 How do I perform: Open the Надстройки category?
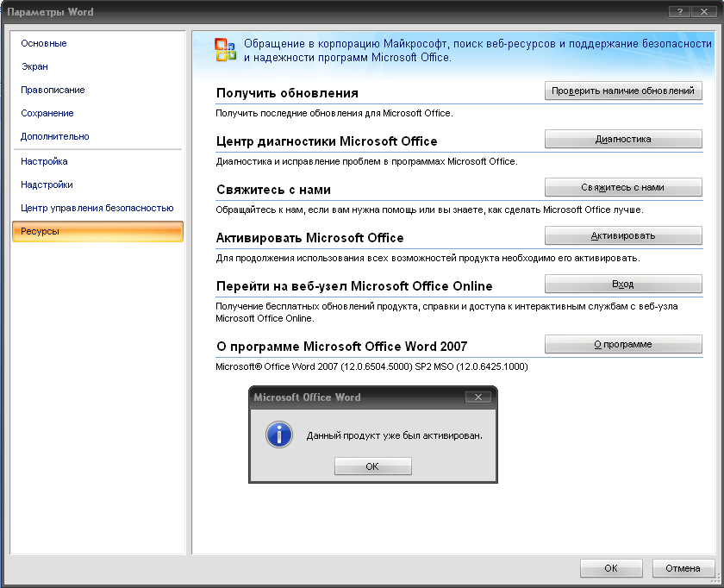point(47,185)
